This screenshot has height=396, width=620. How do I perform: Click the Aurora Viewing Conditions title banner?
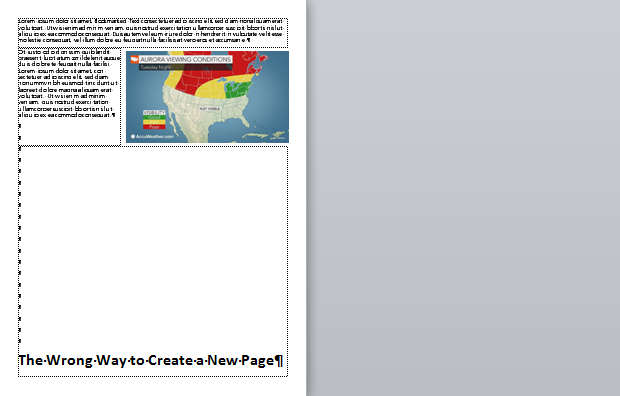(x=185, y=59)
